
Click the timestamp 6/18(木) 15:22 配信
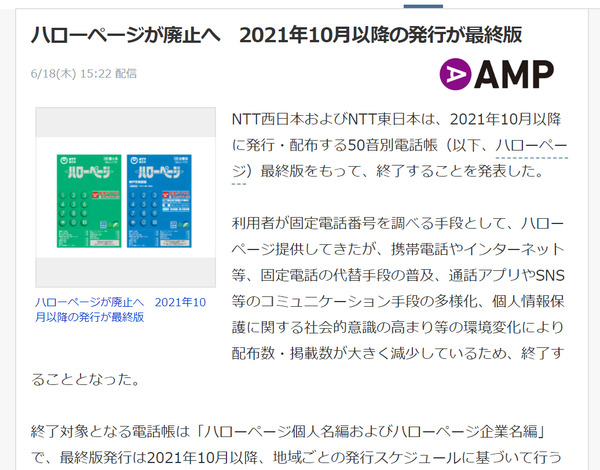pos(83,73)
